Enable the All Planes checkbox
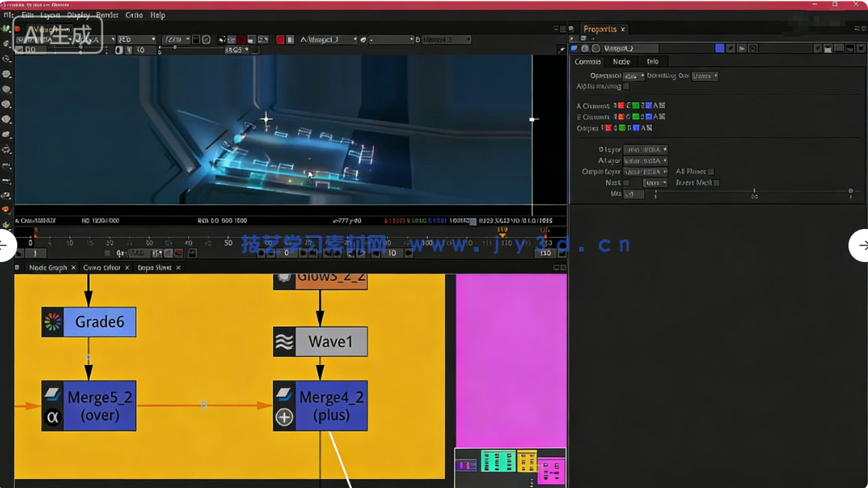Screen dimensions: 868x488 (711, 172)
